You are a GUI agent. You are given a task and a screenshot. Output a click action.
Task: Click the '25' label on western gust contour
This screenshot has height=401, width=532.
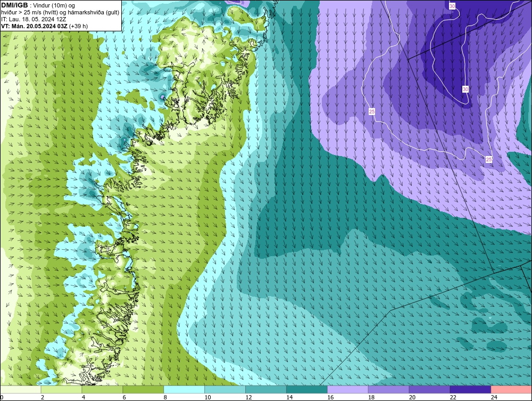click(x=372, y=111)
